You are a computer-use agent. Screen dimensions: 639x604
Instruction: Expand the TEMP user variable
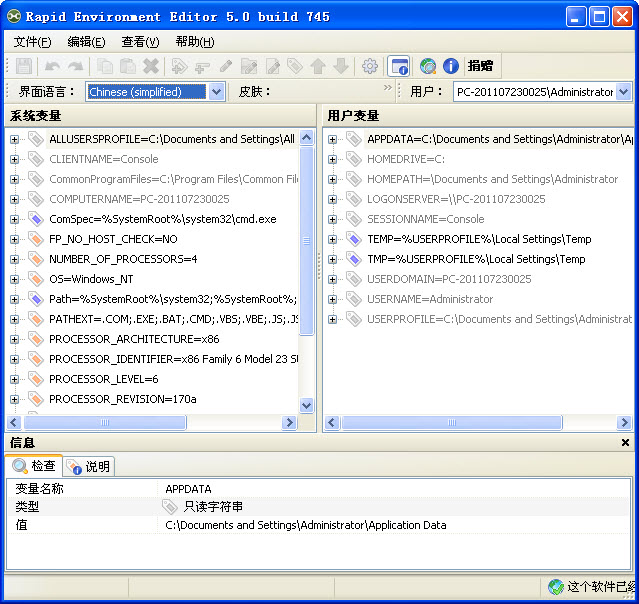coord(332,239)
